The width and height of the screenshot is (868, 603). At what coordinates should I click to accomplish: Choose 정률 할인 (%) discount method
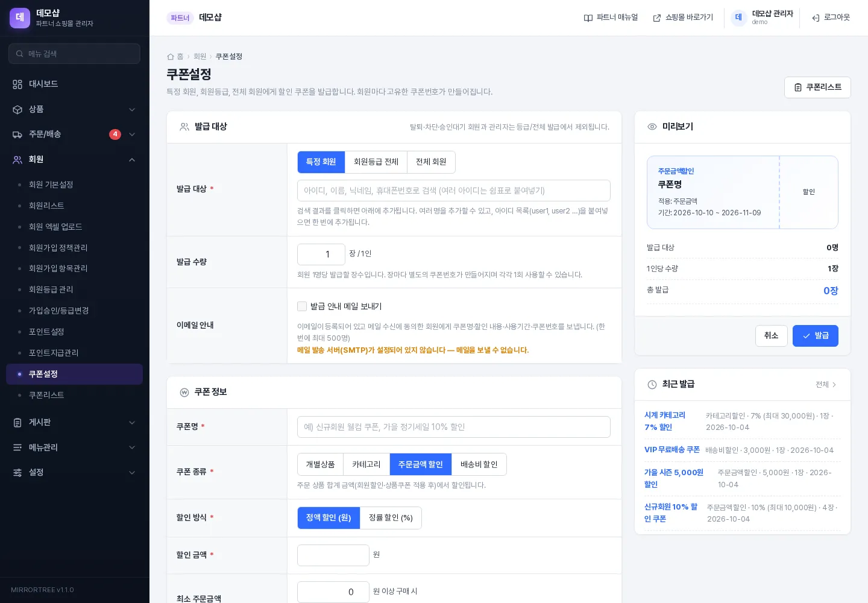(391, 518)
